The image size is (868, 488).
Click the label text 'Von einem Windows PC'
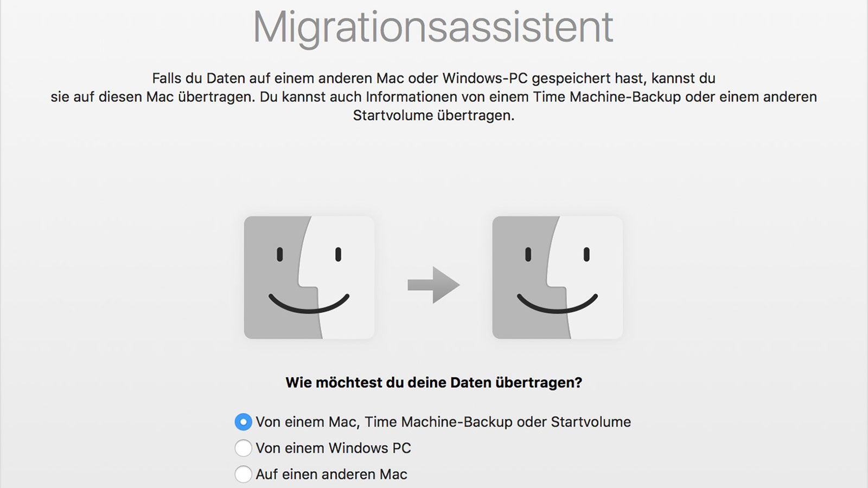click(x=334, y=448)
